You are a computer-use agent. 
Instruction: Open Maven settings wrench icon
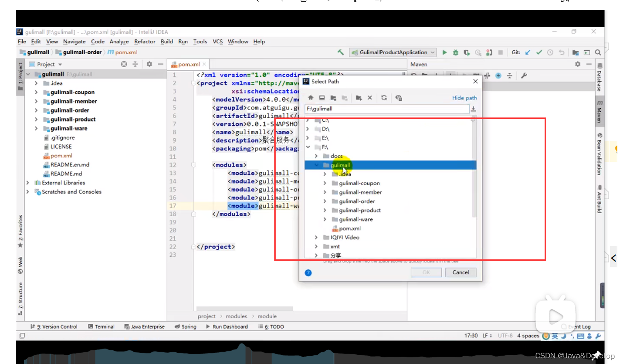tap(524, 76)
